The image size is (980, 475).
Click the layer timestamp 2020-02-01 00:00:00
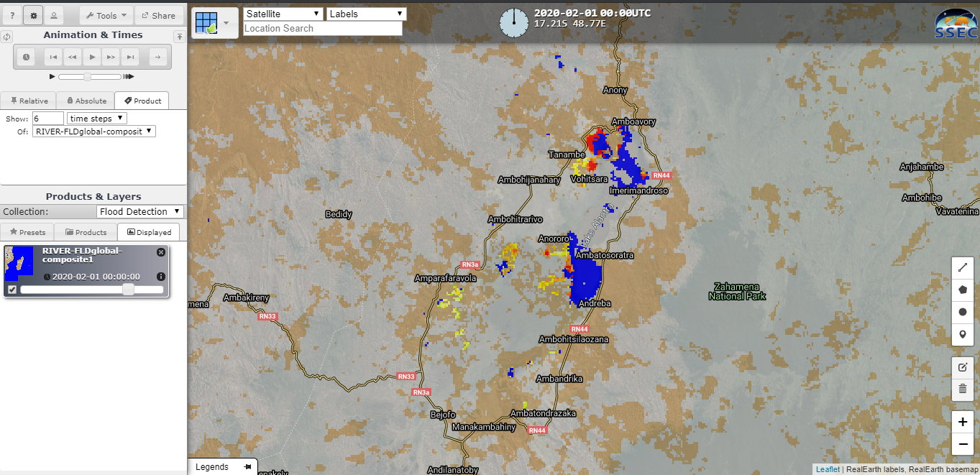[96, 277]
